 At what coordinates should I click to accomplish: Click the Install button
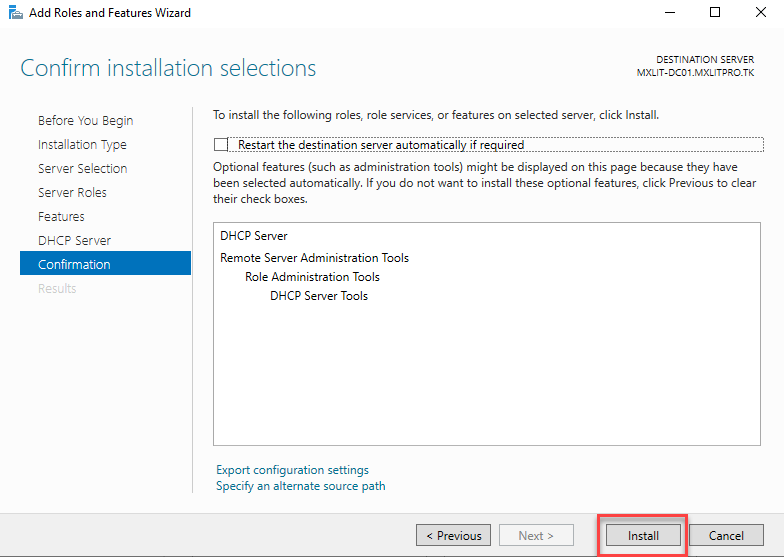643,535
